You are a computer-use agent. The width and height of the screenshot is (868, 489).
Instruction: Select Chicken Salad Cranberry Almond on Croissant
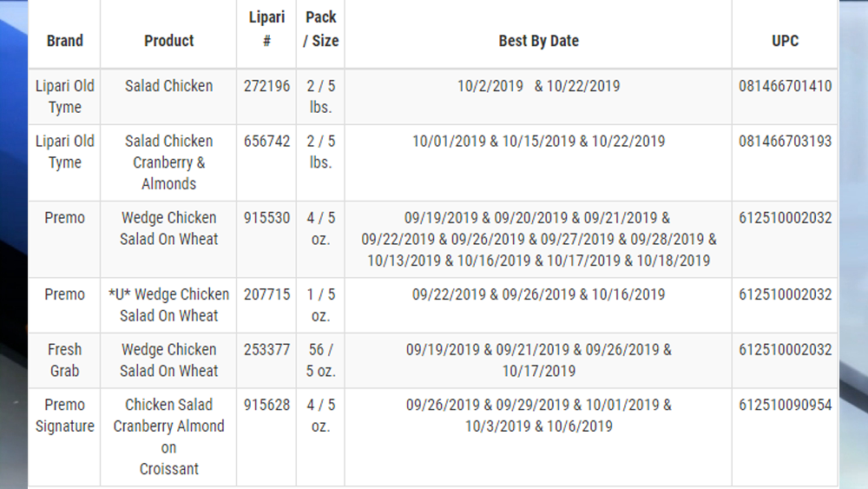(x=169, y=436)
